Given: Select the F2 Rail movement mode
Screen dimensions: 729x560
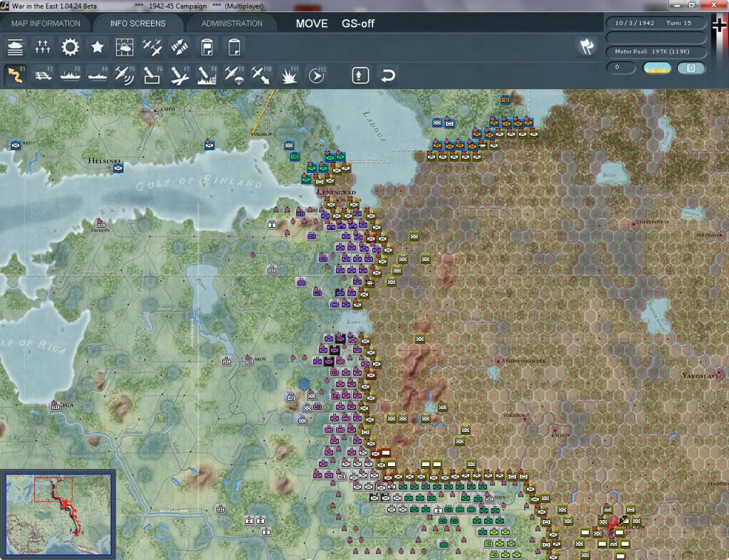Looking at the screenshot, I should pos(43,75).
